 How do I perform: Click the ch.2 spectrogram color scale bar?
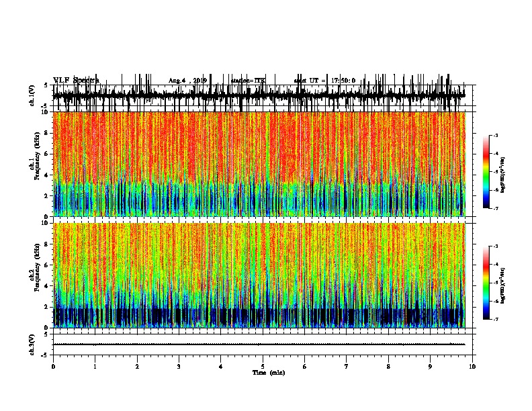(486, 283)
